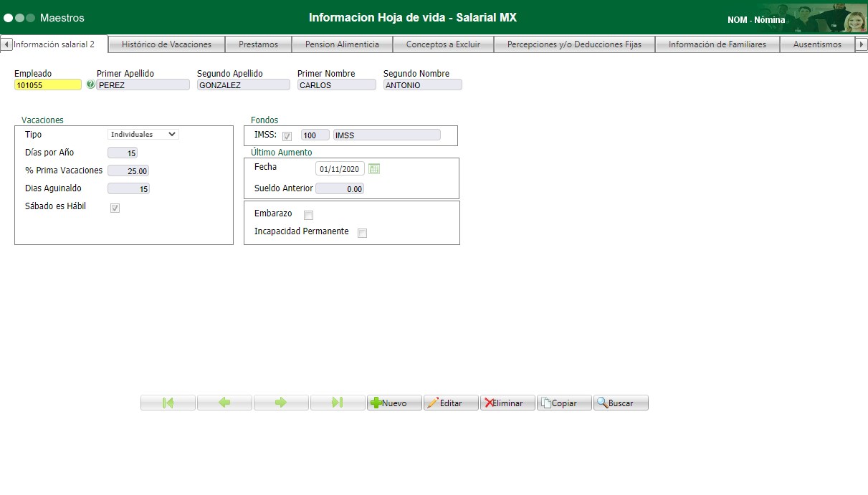The image size is (868, 495).
Task: Click % Prima Vacaciones field
Action: 128,171
